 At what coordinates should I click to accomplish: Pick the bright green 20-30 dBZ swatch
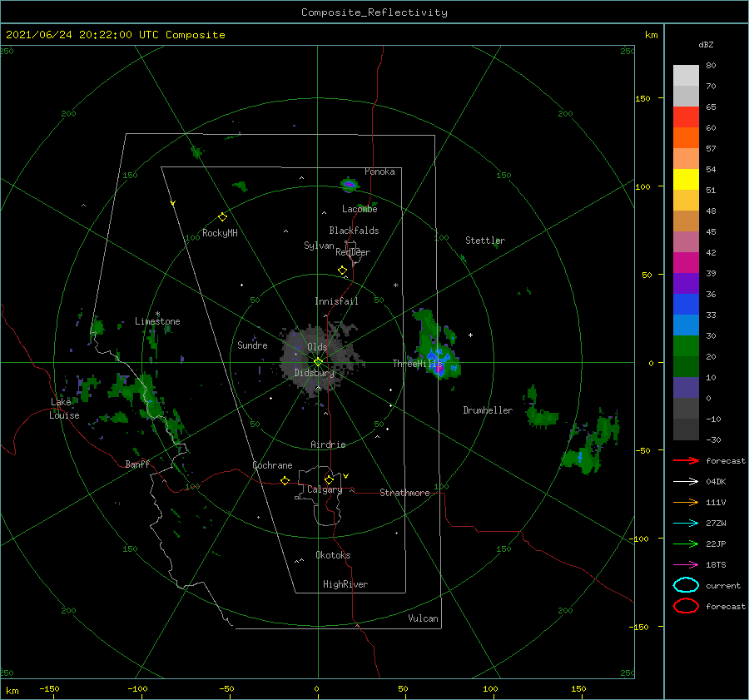click(x=686, y=346)
